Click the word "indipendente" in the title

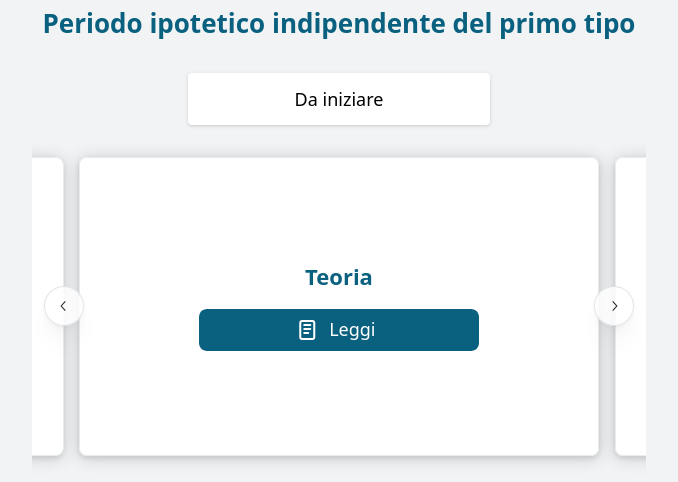(358, 23)
